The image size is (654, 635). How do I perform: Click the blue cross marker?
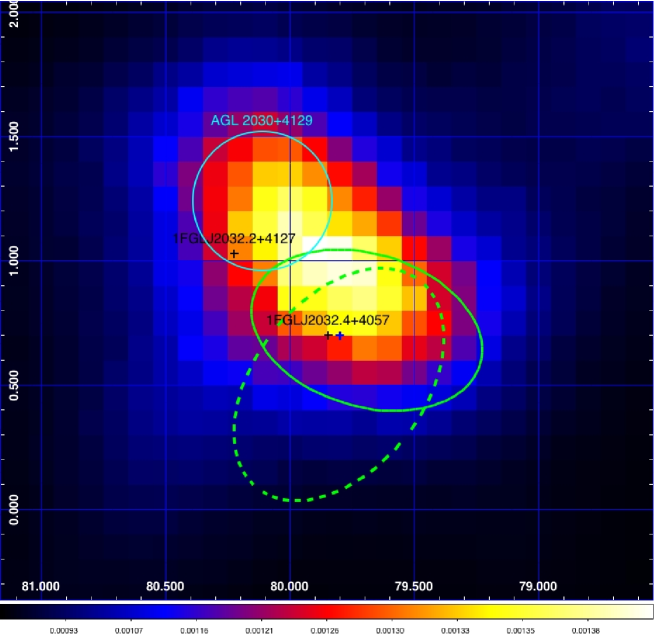coord(340,335)
